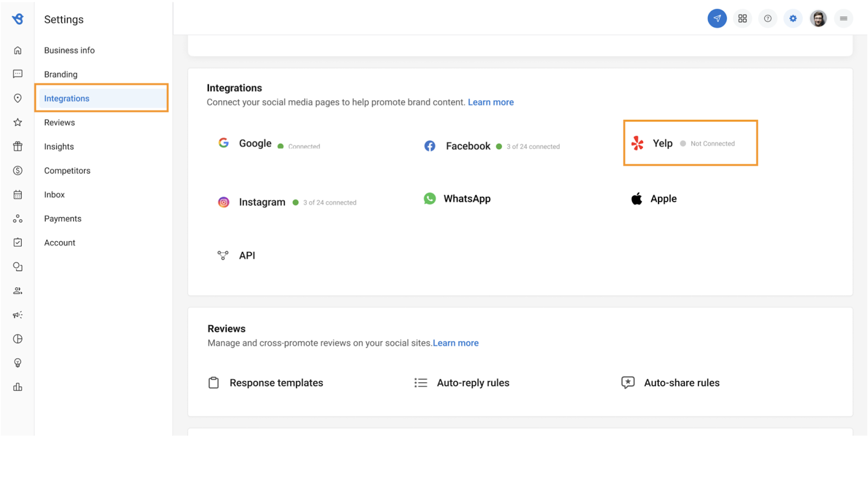Image resolution: width=868 pixels, height=488 pixels.
Task: Open the calendar icon in left rail
Action: coord(18,195)
